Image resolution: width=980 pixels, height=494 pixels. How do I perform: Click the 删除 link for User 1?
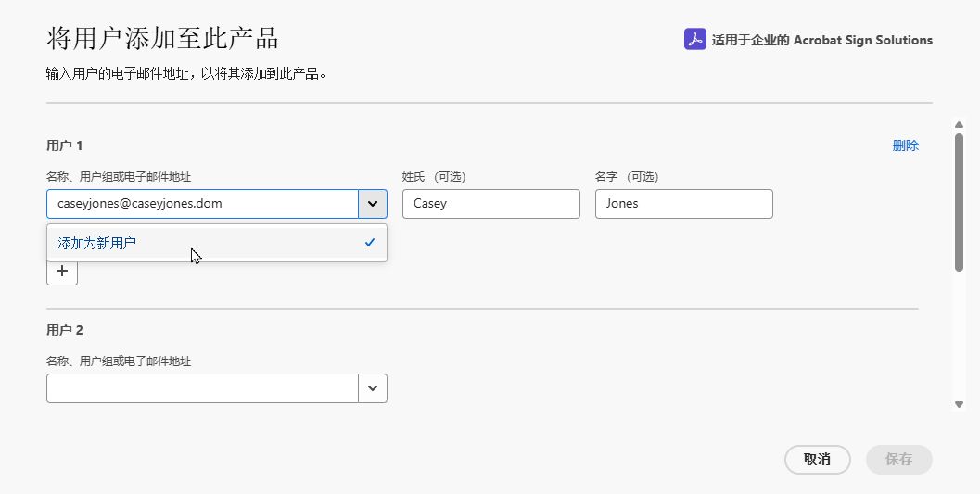coord(905,146)
